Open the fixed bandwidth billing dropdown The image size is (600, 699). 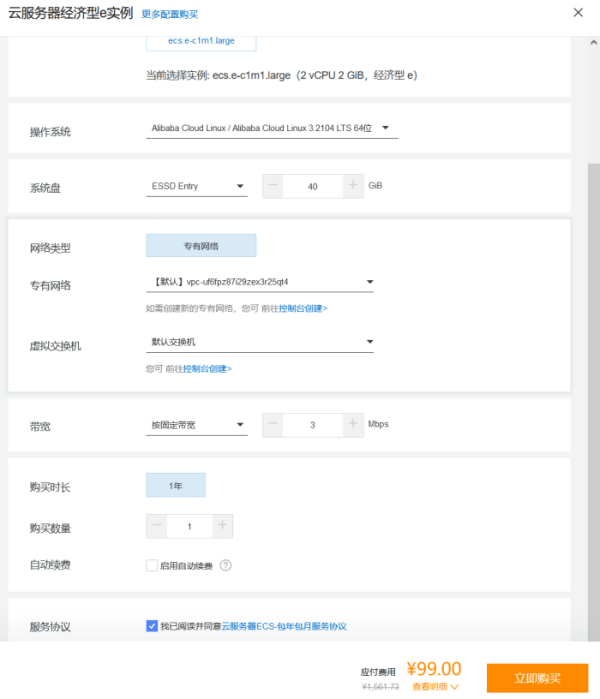coord(196,425)
